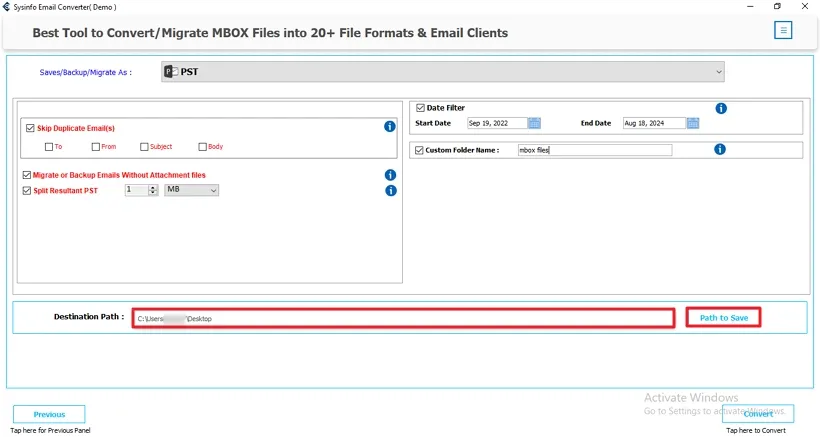
Task: Toggle the Date Filter checkbox
Action: [x=419, y=108]
